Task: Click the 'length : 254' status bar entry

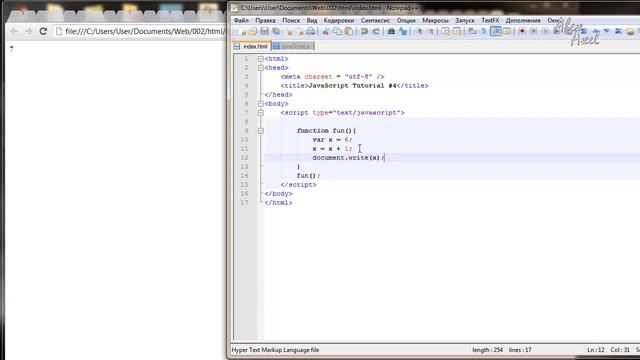Action: point(487,350)
